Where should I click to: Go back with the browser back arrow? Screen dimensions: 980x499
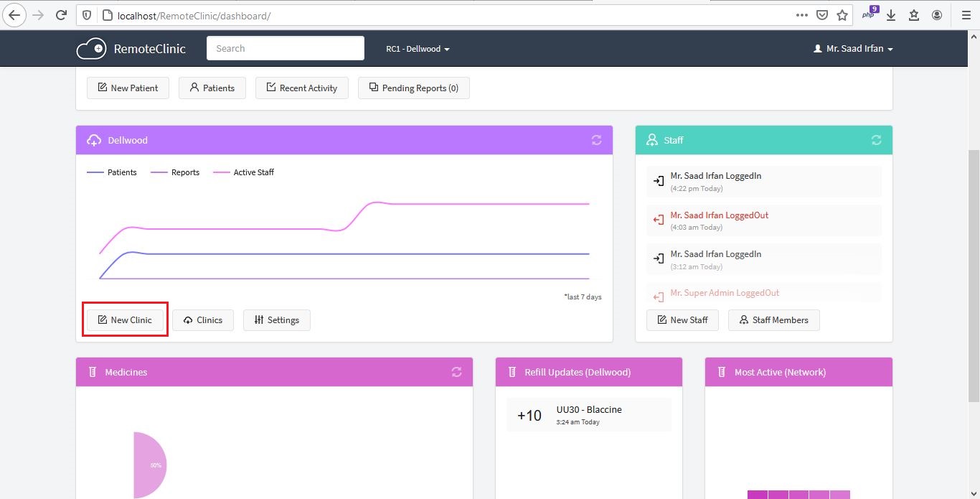14,14
